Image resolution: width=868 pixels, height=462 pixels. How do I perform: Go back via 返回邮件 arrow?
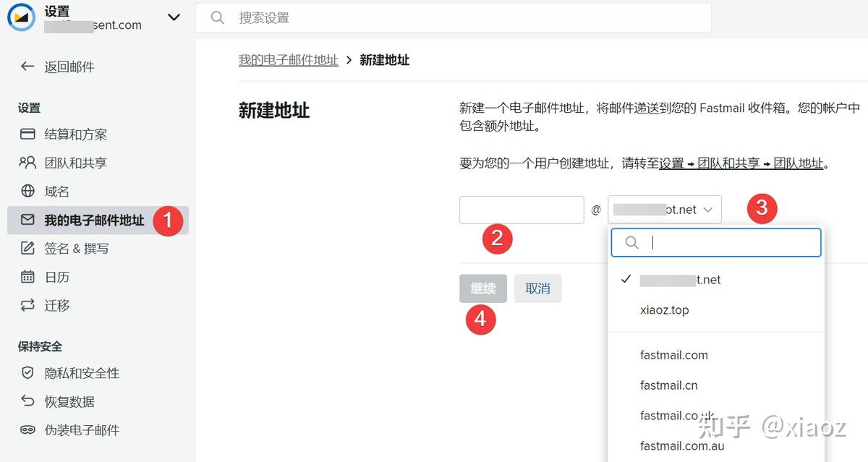[26, 67]
